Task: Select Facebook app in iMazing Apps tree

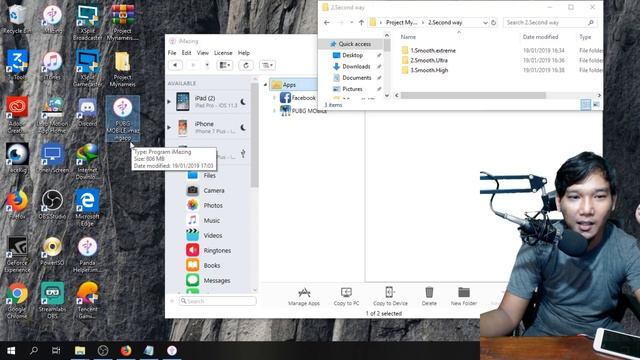Action: [298, 98]
